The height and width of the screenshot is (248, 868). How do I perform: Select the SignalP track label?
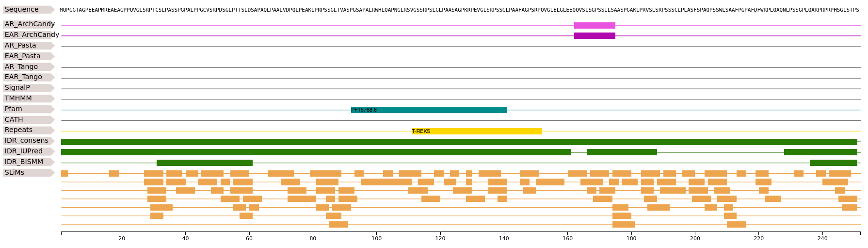(x=28, y=88)
